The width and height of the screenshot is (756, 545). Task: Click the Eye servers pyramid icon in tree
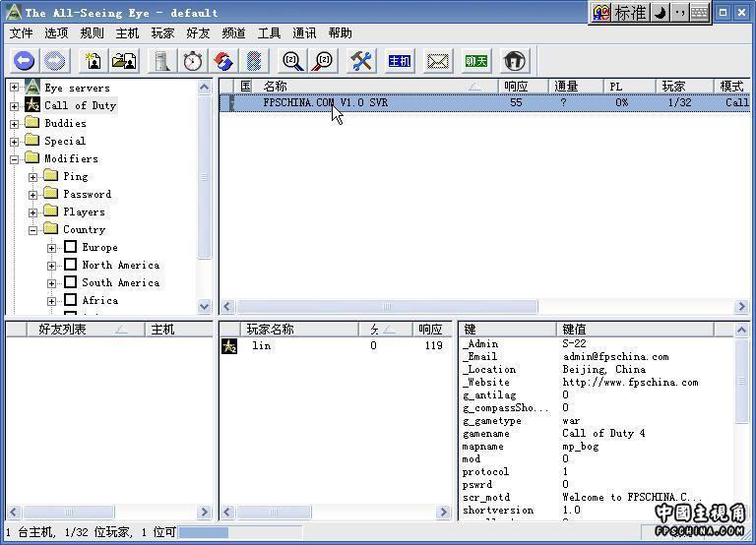coord(32,88)
